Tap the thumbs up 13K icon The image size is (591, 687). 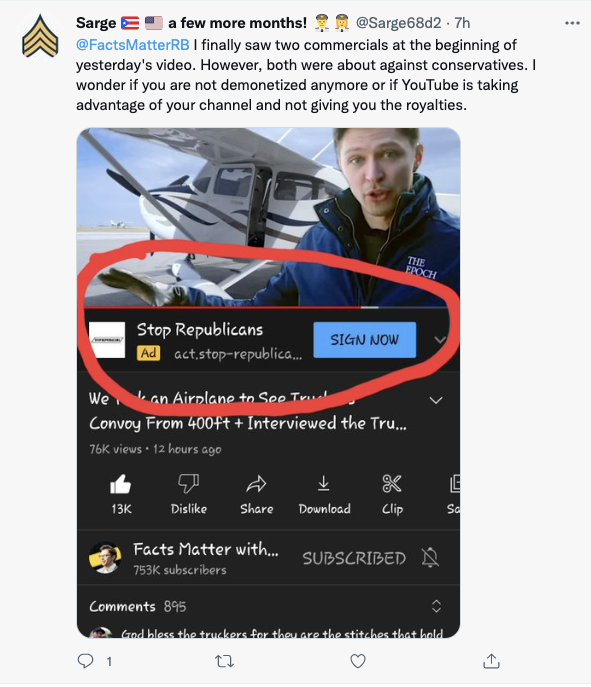coord(120,485)
